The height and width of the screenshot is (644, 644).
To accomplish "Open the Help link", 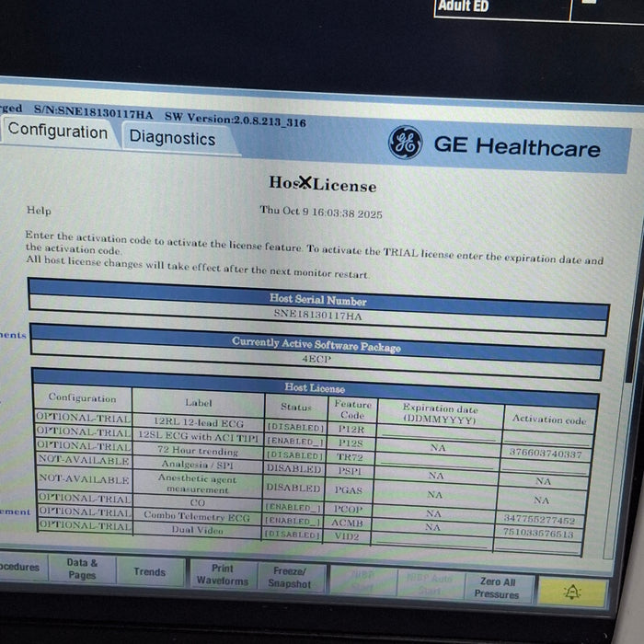I will point(39,211).
